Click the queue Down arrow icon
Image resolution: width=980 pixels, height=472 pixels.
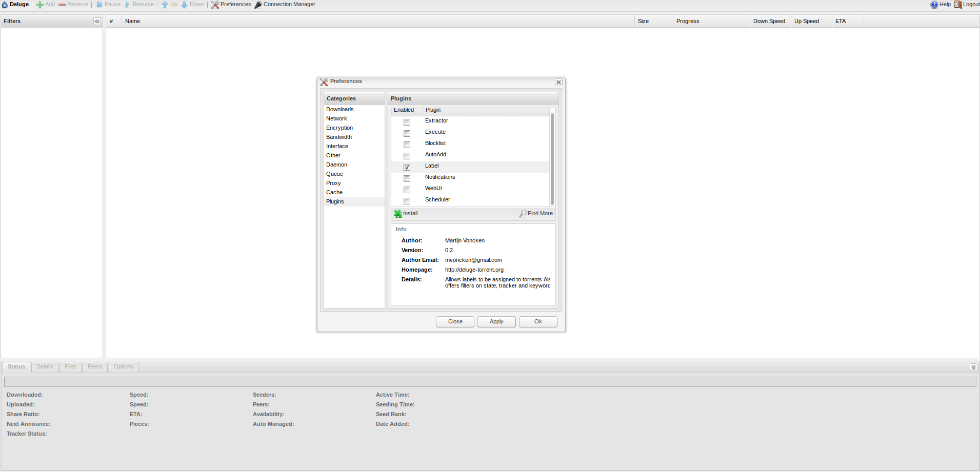tap(184, 5)
